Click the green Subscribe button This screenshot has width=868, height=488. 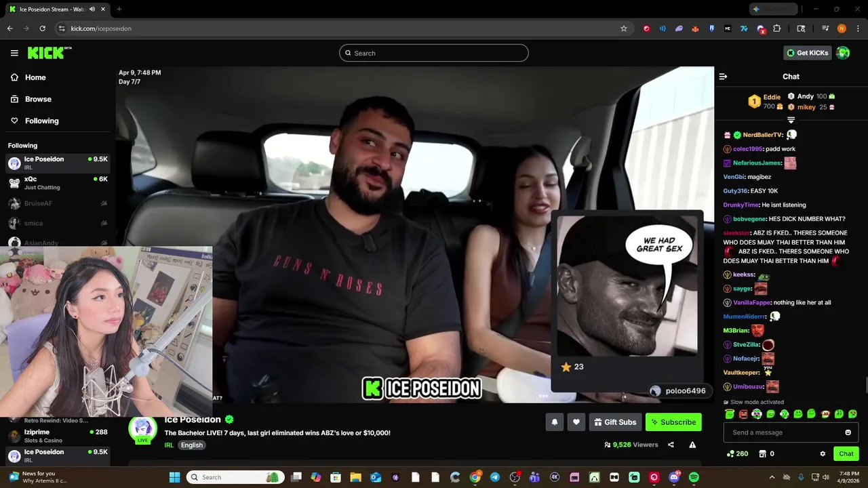(x=673, y=422)
